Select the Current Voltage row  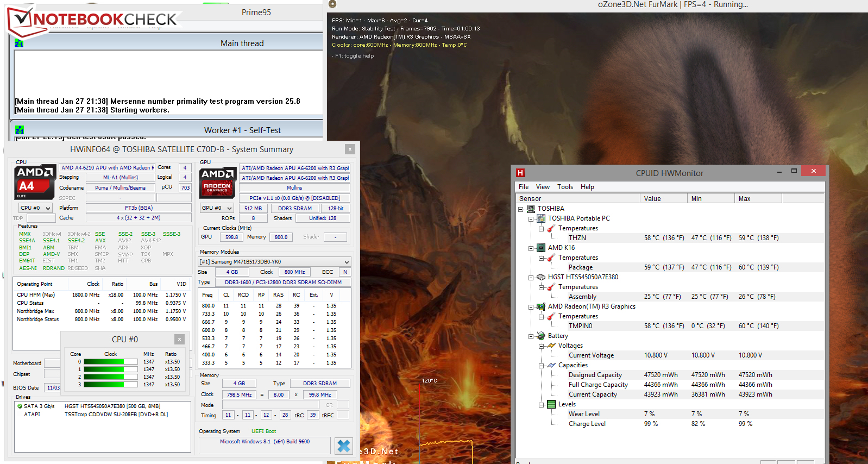669,355
